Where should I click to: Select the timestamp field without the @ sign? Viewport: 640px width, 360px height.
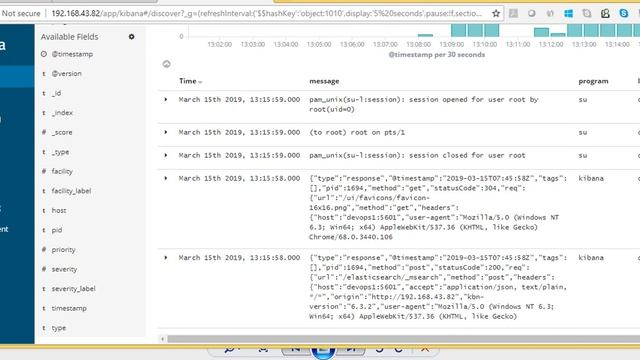tap(69, 308)
